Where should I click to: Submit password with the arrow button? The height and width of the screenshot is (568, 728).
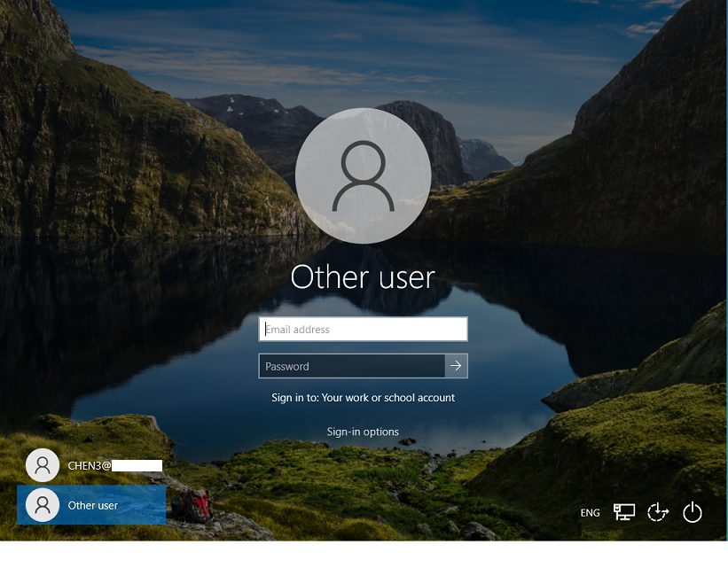[x=457, y=366]
